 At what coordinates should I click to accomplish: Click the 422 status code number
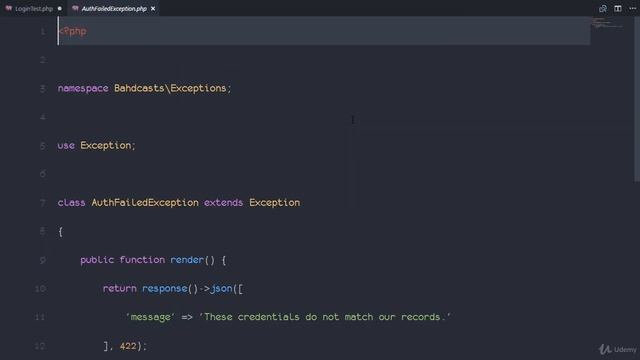(128, 346)
